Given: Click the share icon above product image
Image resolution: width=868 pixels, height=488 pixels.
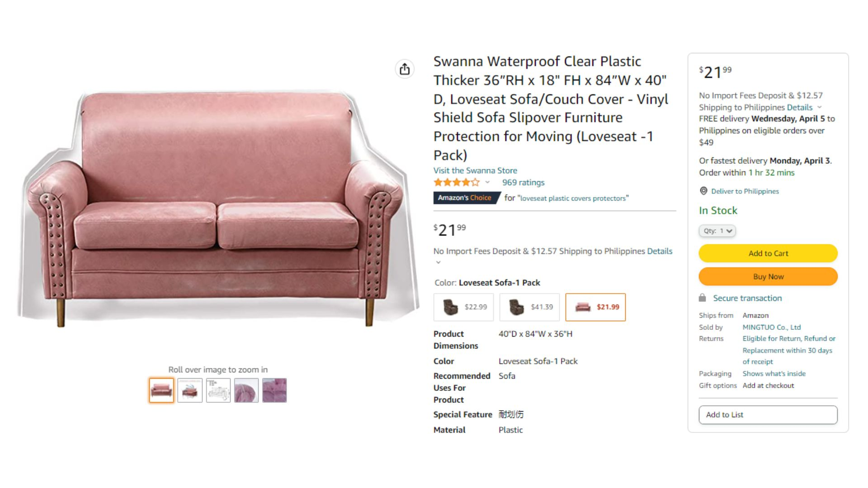Looking at the screenshot, I should tap(405, 69).
